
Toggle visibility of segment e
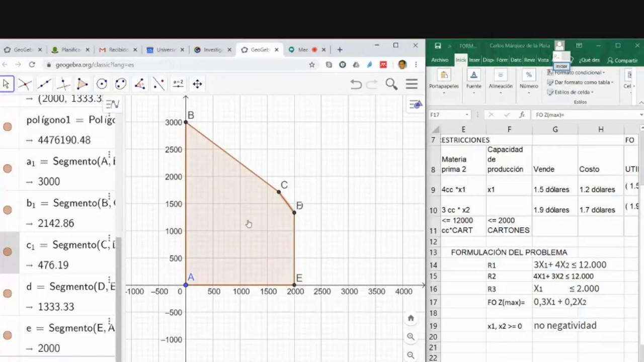[x=8, y=335]
